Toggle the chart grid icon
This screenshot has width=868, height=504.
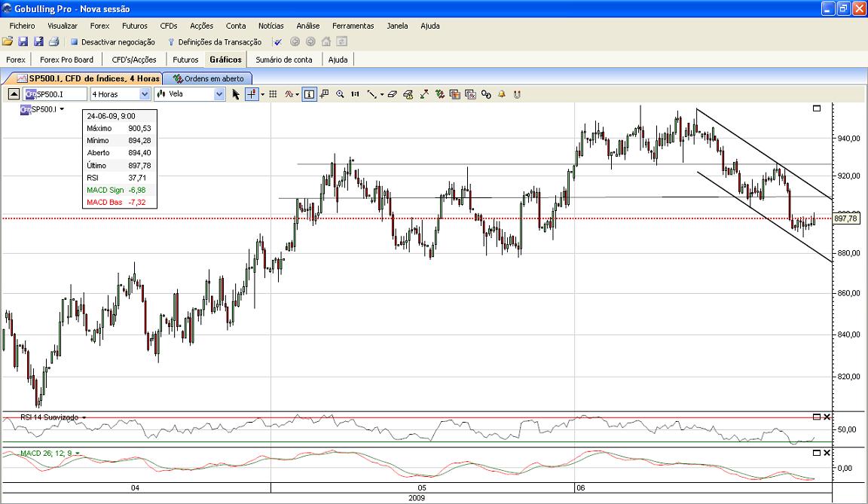273,95
